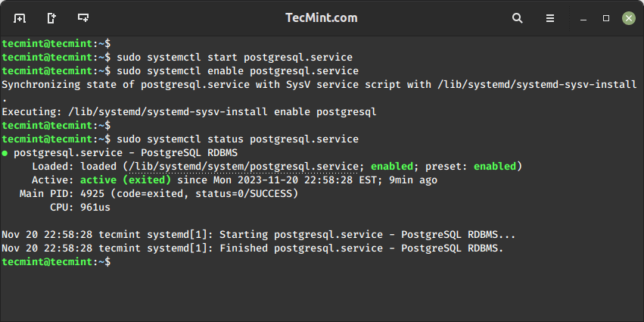644x322 pixels.
Task: Close the terminal window
Action: (627, 17)
